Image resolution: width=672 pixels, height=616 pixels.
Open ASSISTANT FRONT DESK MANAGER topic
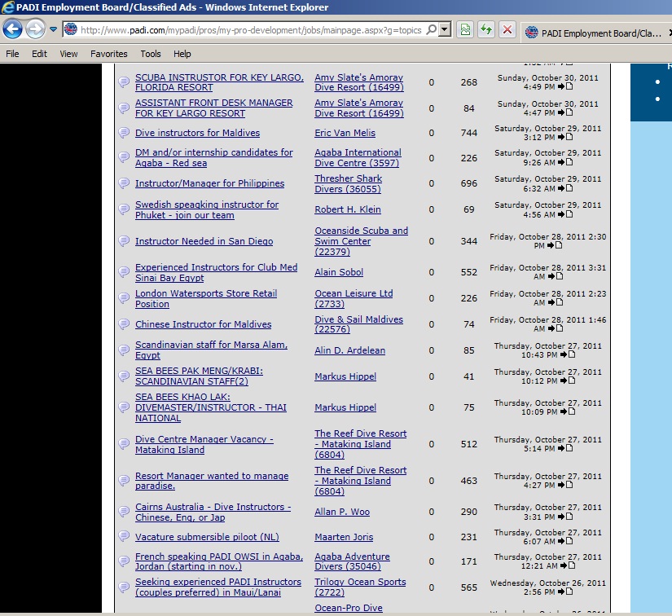tap(214, 108)
